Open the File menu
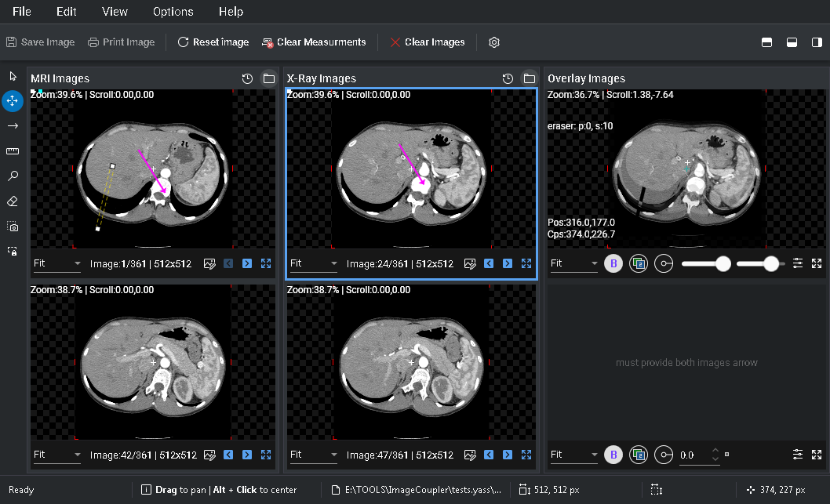Image resolution: width=830 pixels, height=504 pixels. pos(22,12)
